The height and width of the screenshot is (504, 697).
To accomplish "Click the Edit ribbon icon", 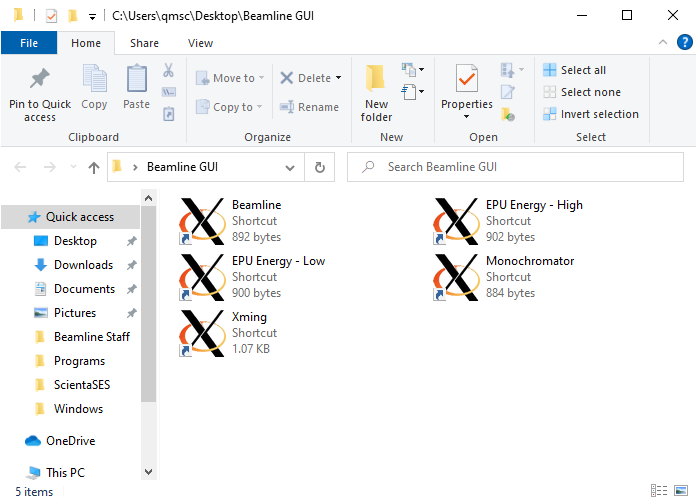I will [508, 92].
